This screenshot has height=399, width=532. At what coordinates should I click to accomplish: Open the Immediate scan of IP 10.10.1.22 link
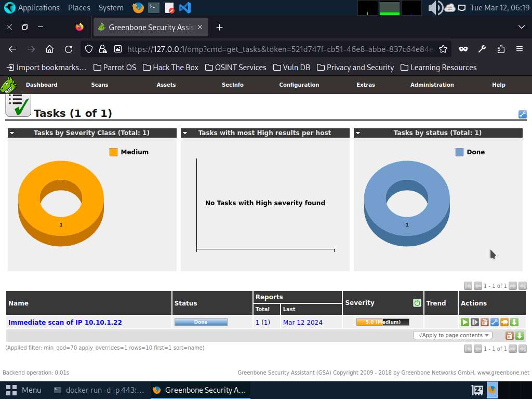(65, 322)
